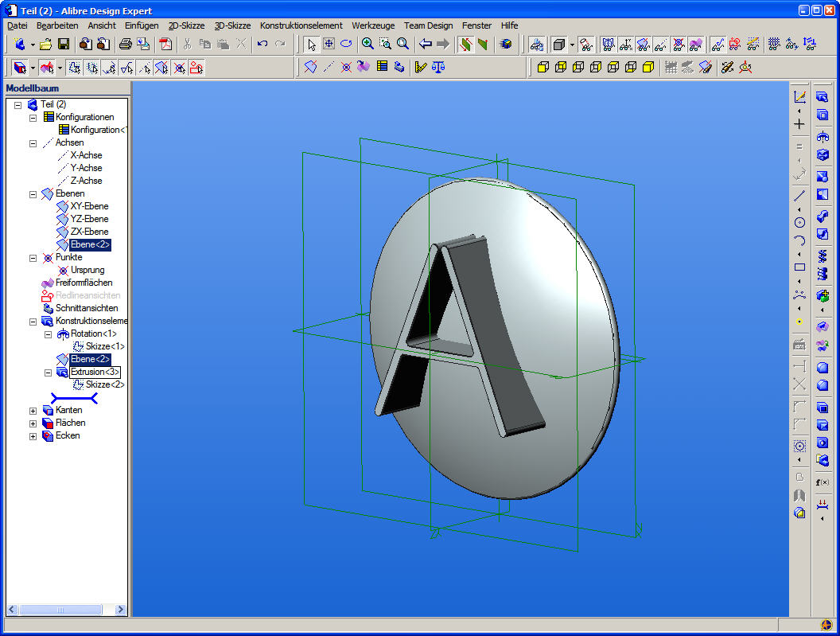
Task: Open the Hilfe menu
Action: pyautogui.click(x=509, y=25)
